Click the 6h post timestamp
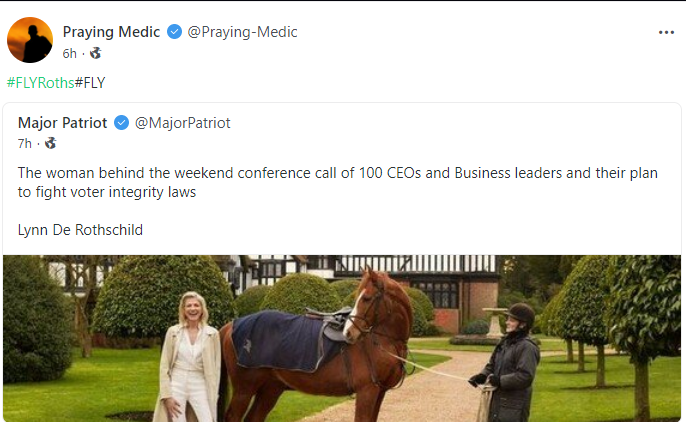This screenshot has width=686, height=422. (x=70, y=53)
